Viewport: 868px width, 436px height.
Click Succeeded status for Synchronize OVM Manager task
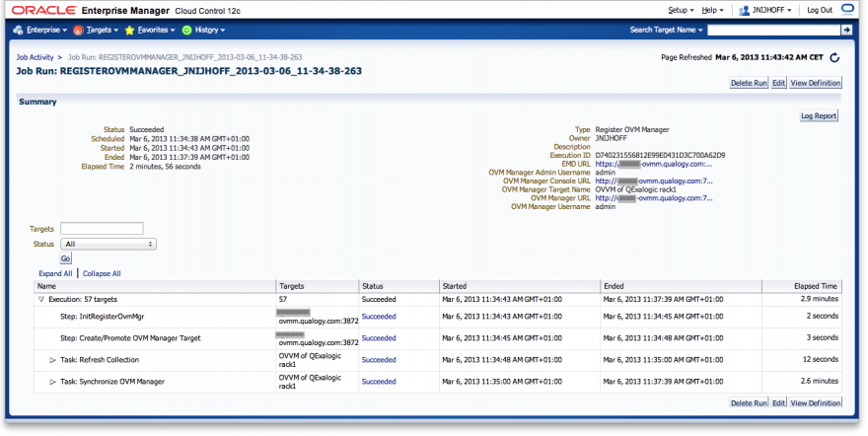coord(379,381)
